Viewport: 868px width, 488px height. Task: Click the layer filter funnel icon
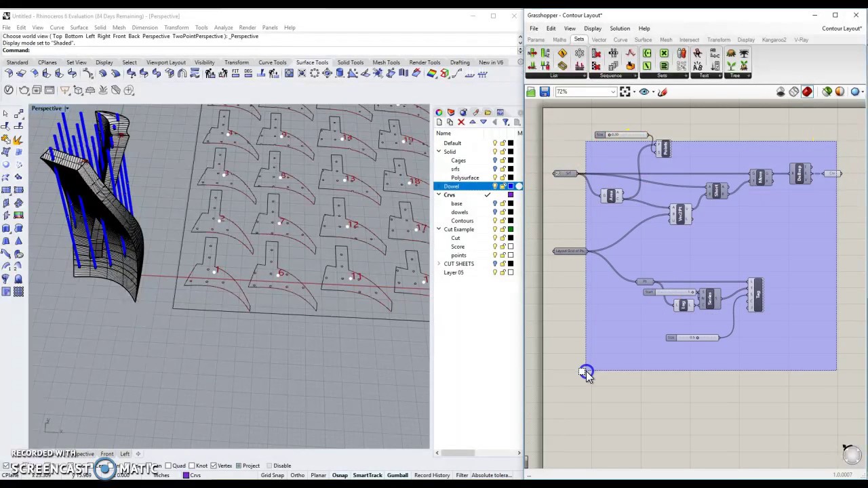(506, 122)
